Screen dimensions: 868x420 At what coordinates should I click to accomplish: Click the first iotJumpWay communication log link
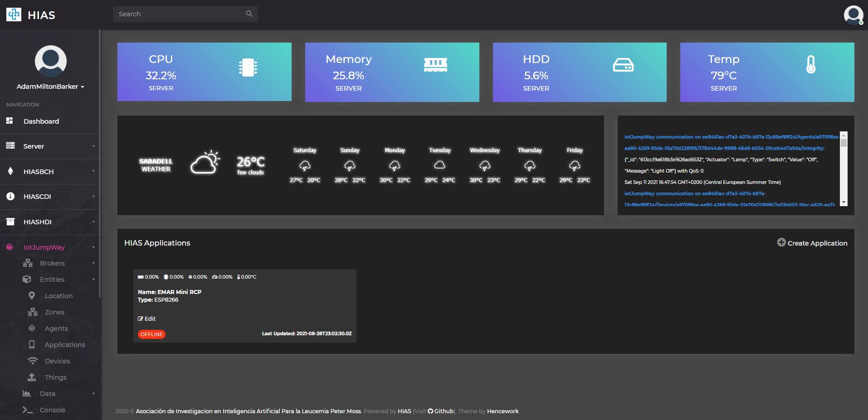[731, 142]
